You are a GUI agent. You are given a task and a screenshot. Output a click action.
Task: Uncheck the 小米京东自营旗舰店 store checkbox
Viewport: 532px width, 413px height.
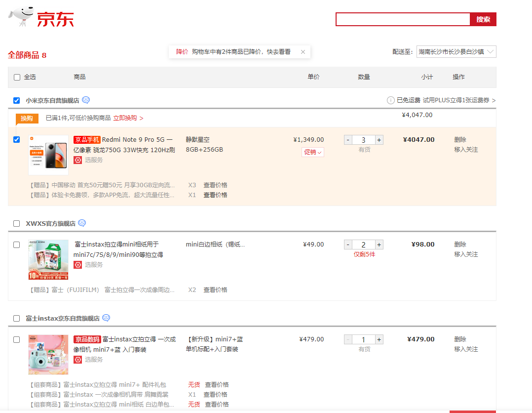pos(17,101)
